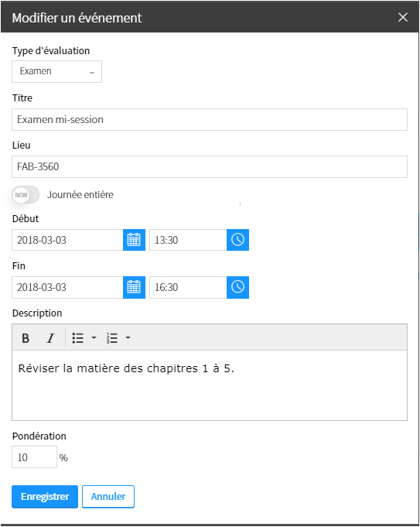The height and width of the screenshot is (527, 420).
Task: Open the Type d'évaluation dropdown
Action: point(56,72)
